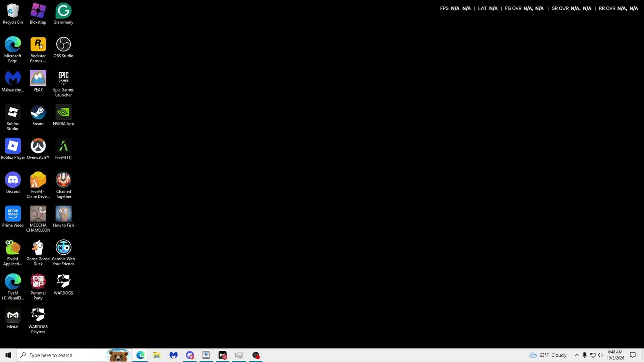
Task: Open the 63°F Cloudy weather widget
Action: (x=548, y=355)
